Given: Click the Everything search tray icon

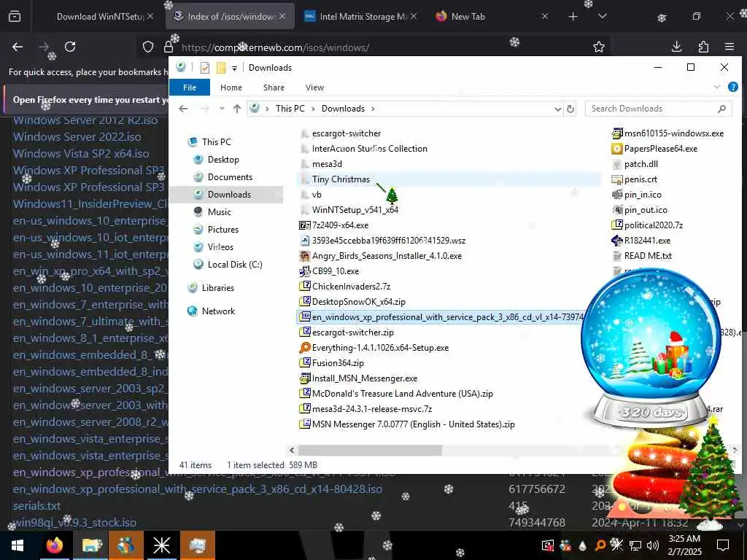Looking at the screenshot, I should pyautogui.click(x=600, y=545).
